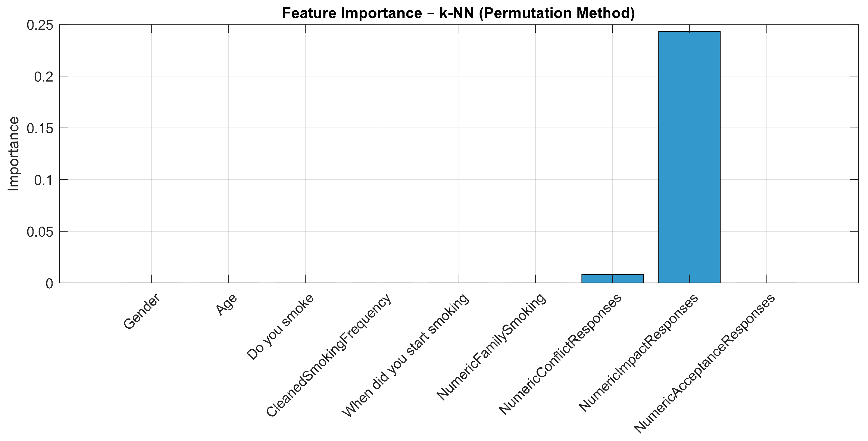Image resolution: width=868 pixels, height=441 pixels.
Task: Click the Importance y-axis label
Action: [13, 154]
